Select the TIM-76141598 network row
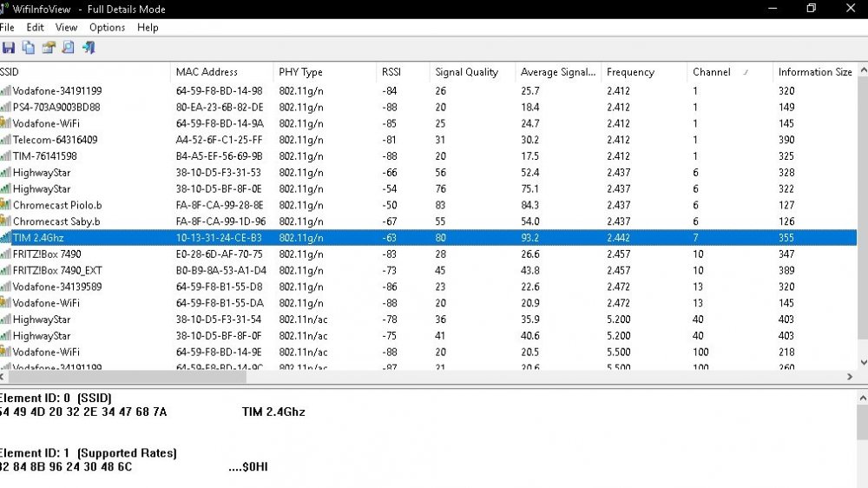The height and width of the screenshot is (488, 868). [x=429, y=156]
